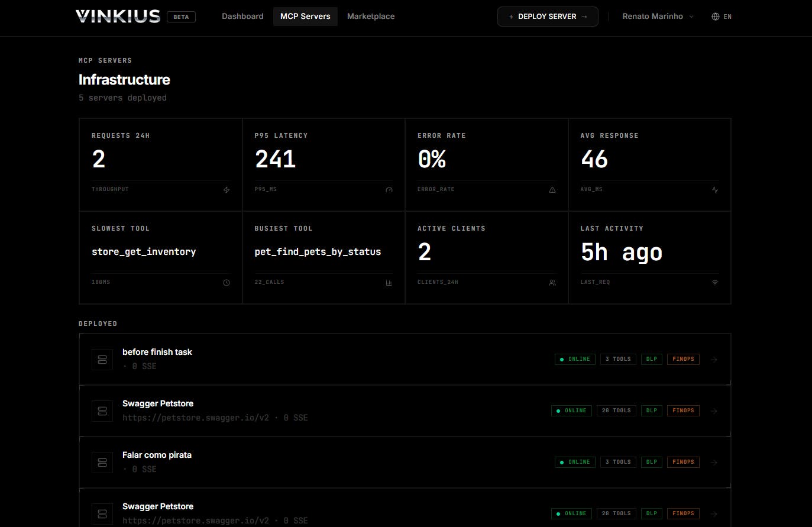Open the Dashboard tab

coord(242,16)
